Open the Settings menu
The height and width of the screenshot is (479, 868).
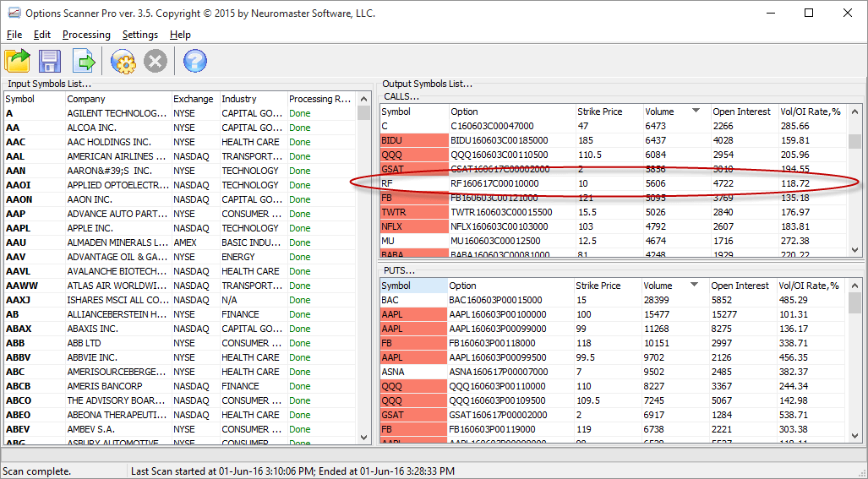coord(140,35)
